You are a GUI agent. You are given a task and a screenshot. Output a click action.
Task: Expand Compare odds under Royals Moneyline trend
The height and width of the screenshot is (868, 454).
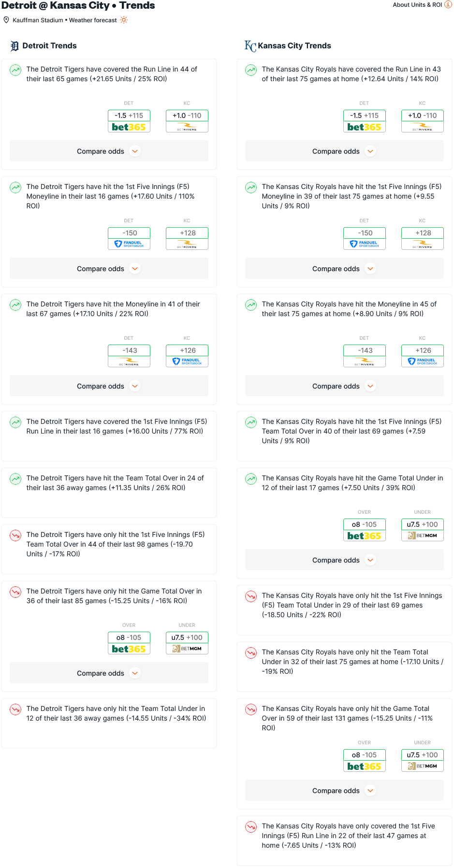coord(344,386)
